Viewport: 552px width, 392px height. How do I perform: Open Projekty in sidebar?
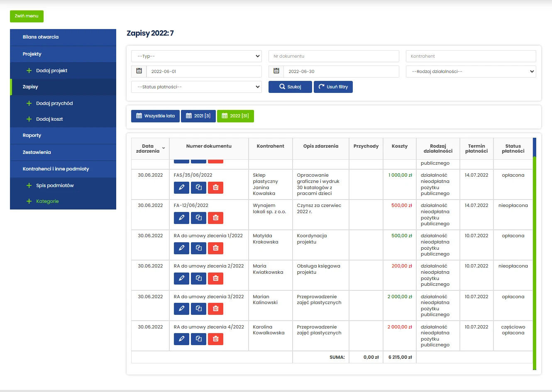(63, 54)
